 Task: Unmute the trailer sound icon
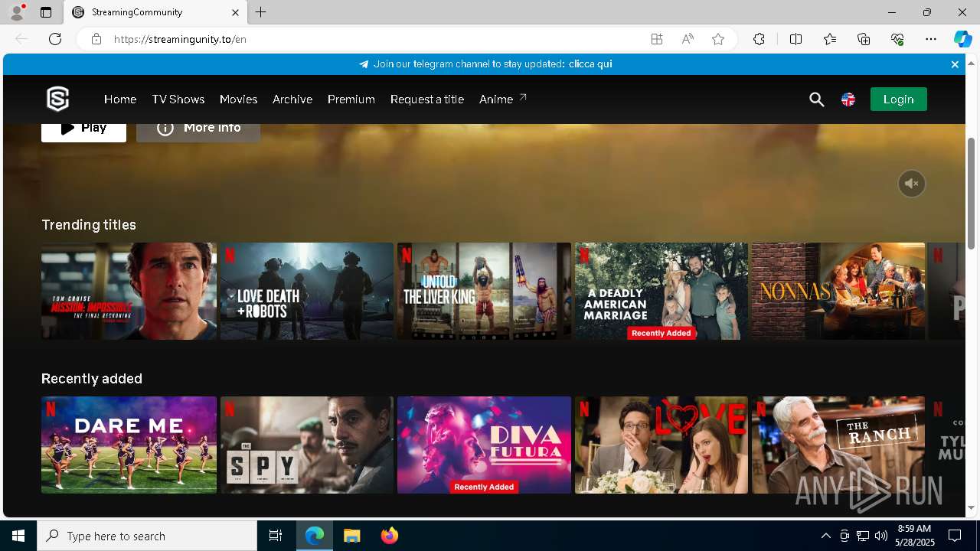912,184
